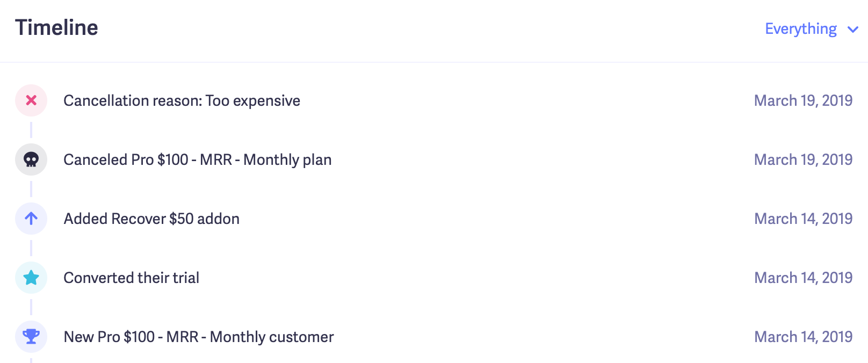868x363 pixels.
Task: Open the 'Canceled Pro $100 - MRR - Monthly plan' event
Action: click(197, 160)
